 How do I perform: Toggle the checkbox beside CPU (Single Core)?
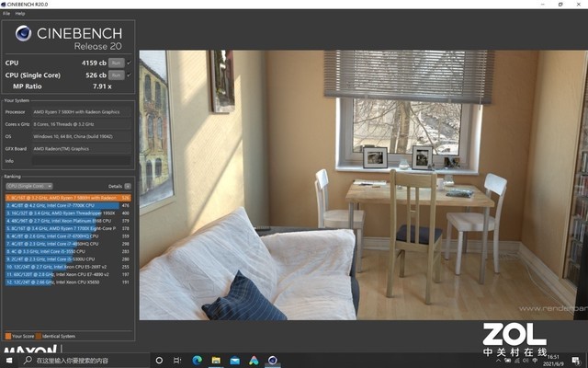coord(129,75)
